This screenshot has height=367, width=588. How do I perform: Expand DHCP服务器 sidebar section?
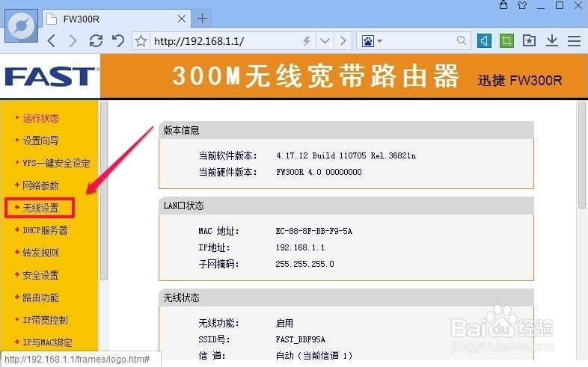click(45, 230)
